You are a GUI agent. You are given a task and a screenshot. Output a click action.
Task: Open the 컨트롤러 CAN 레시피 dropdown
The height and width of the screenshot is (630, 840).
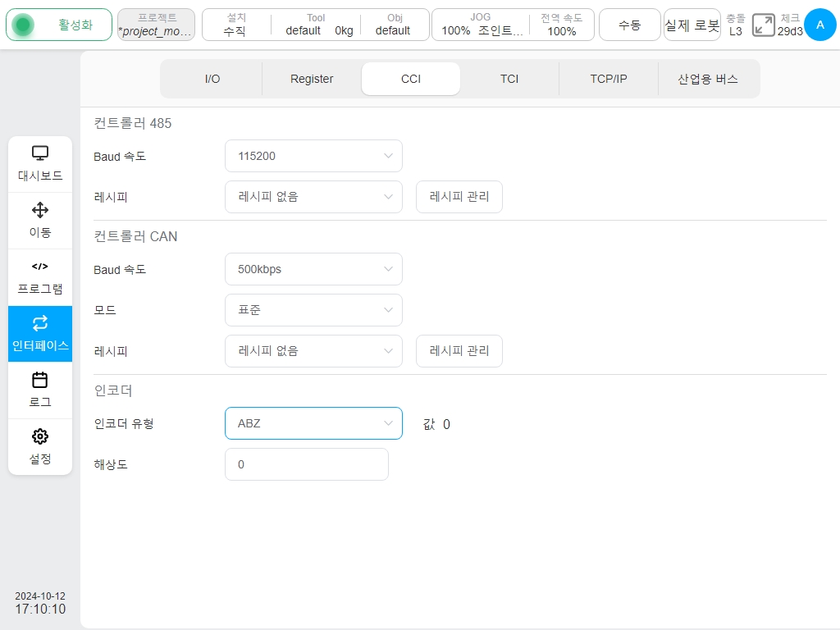(313, 351)
